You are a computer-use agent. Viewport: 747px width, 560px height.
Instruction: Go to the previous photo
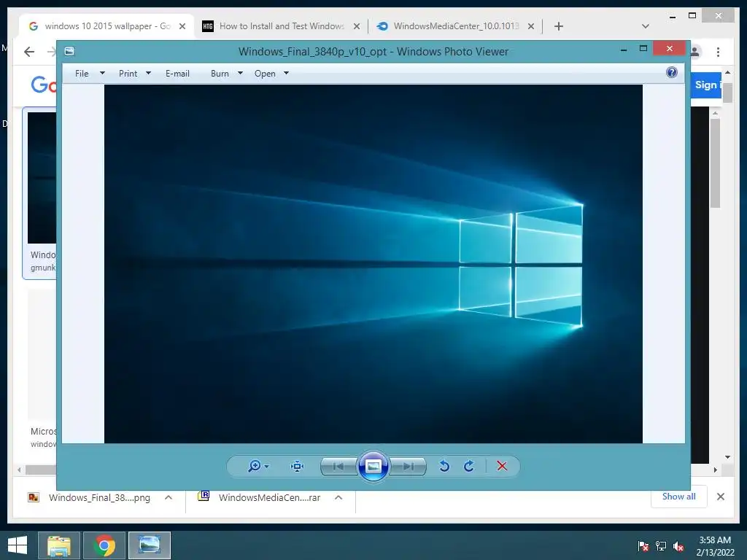338,466
